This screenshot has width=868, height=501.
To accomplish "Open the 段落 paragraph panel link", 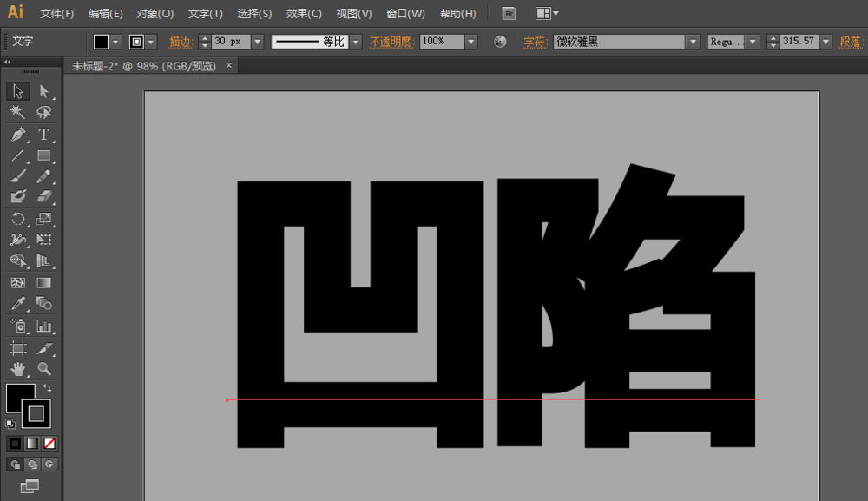I will coord(851,42).
